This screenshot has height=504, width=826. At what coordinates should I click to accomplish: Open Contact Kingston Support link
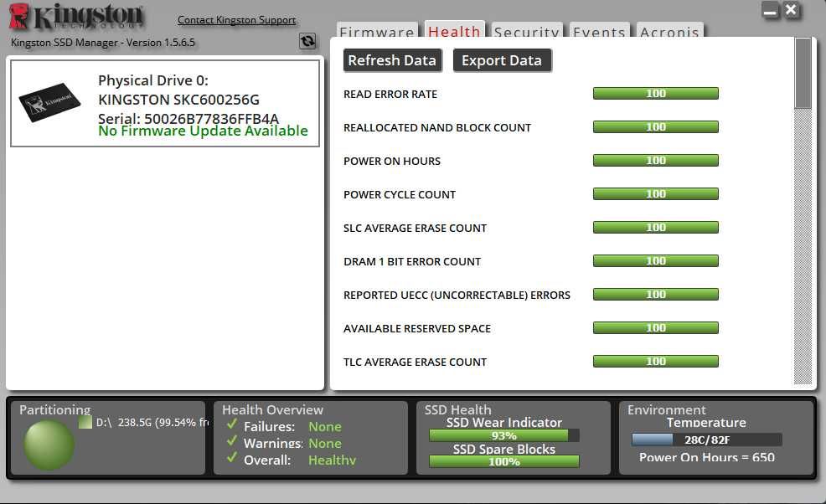[236, 20]
